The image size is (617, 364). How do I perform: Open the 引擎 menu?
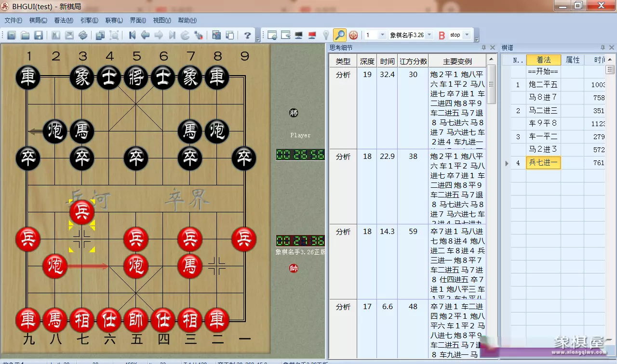click(89, 20)
